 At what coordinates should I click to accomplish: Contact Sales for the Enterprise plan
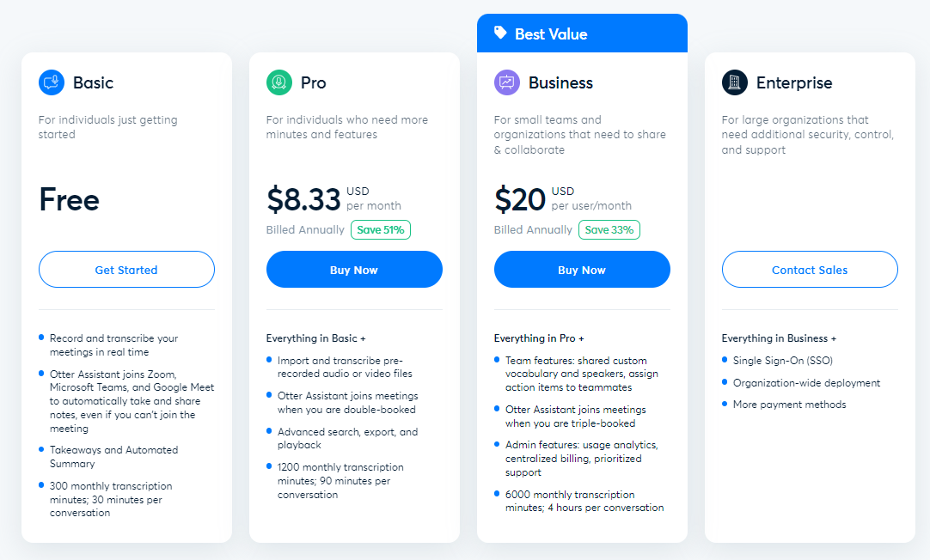810,270
